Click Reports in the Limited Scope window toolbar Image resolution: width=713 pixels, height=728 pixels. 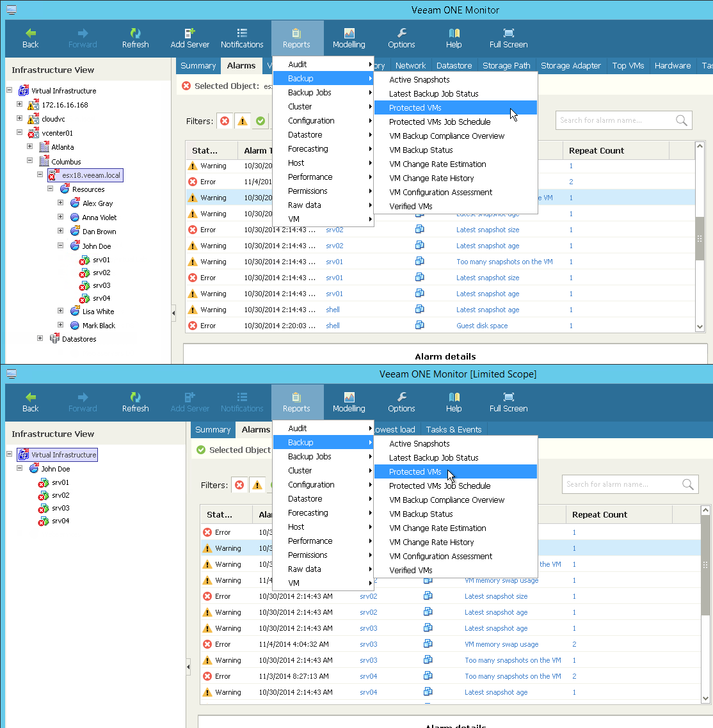[296, 402]
